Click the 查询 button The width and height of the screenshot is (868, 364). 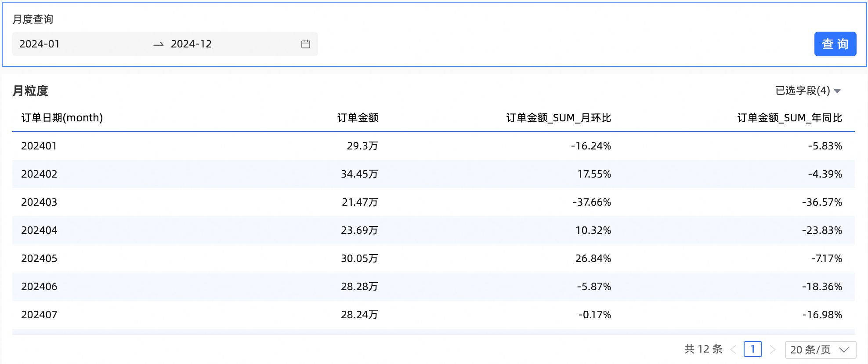[x=835, y=44]
